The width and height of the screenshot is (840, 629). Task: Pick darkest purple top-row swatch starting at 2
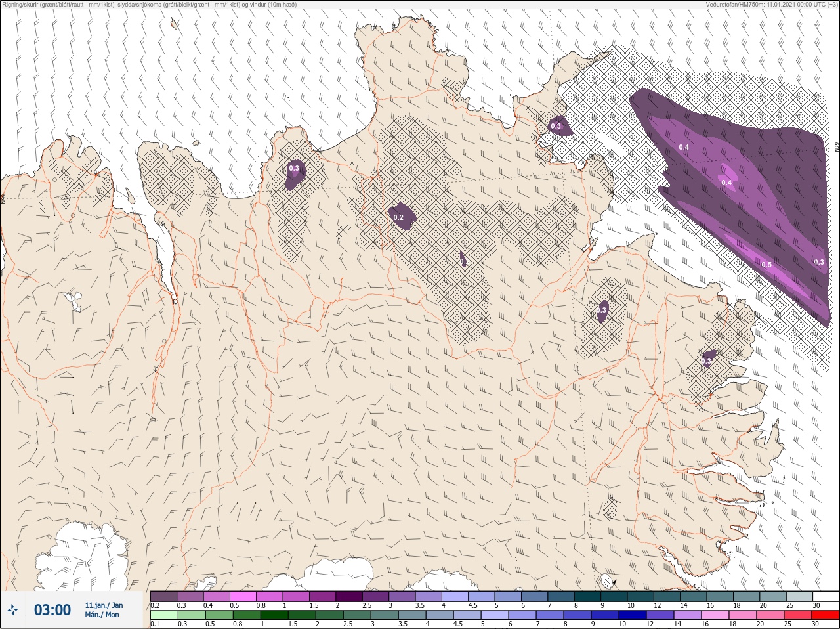(x=349, y=596)
